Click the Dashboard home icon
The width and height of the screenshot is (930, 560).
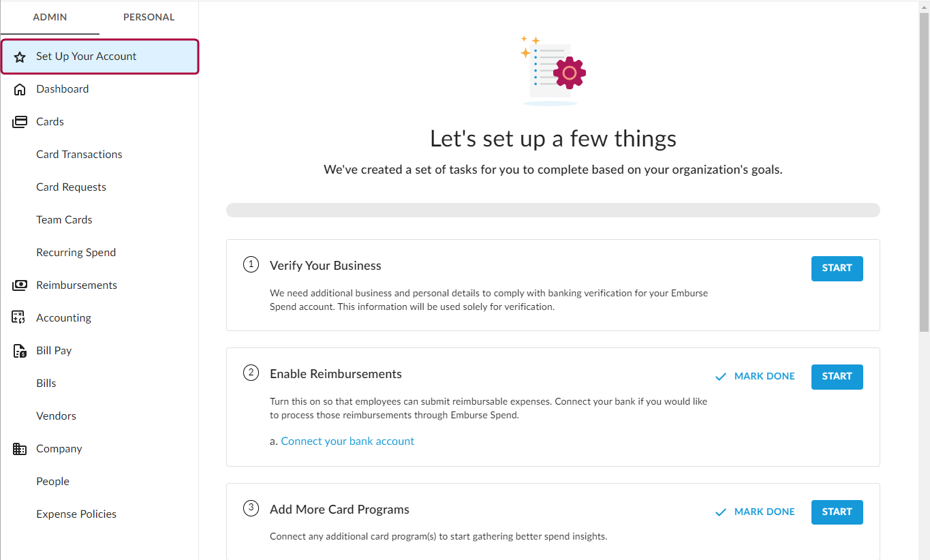click(20, 89)
